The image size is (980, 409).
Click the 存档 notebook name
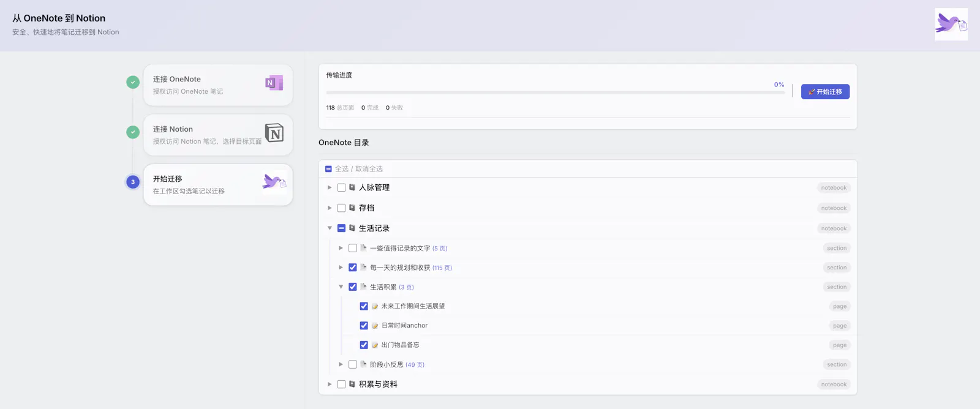coord(366,208)
